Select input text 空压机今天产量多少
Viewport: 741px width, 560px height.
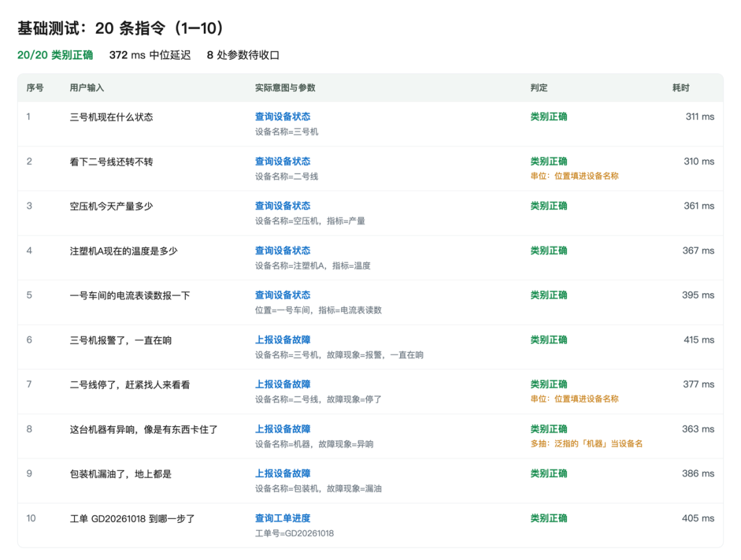coord(112,207)
